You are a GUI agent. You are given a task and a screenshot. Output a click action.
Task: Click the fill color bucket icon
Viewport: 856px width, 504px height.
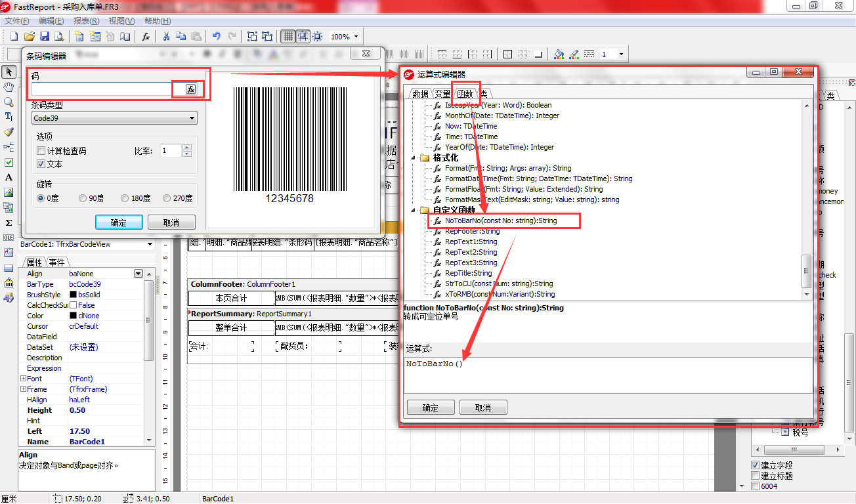tap(559, 54)
